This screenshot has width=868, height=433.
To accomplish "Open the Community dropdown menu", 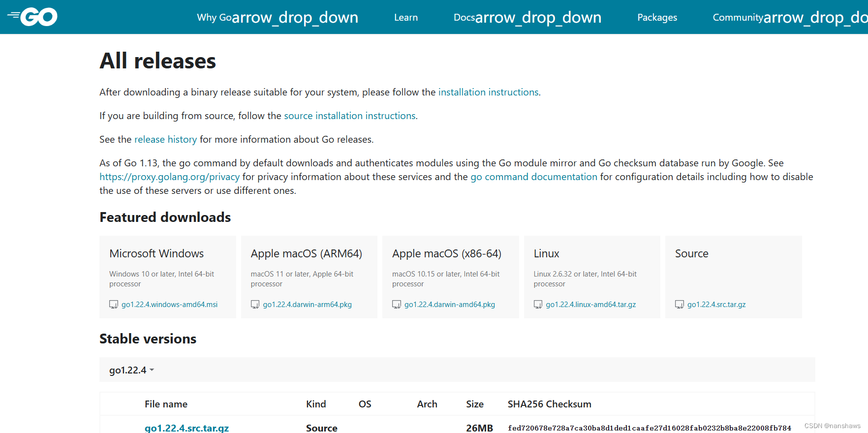I will click(790, 17).
